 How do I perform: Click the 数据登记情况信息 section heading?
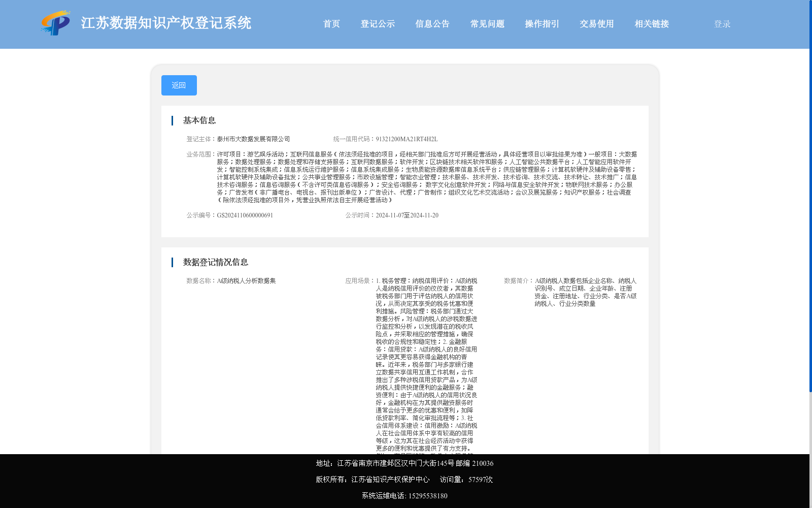[216, 262]
